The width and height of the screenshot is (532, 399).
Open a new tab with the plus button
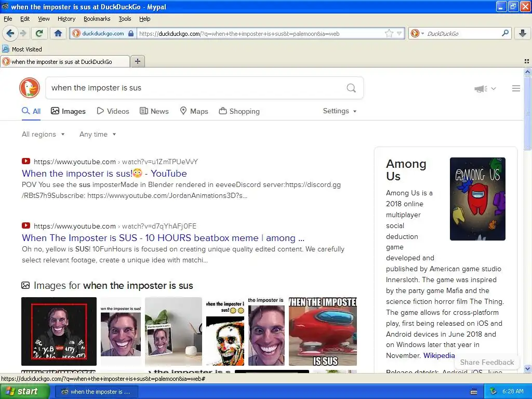[137, 61]
